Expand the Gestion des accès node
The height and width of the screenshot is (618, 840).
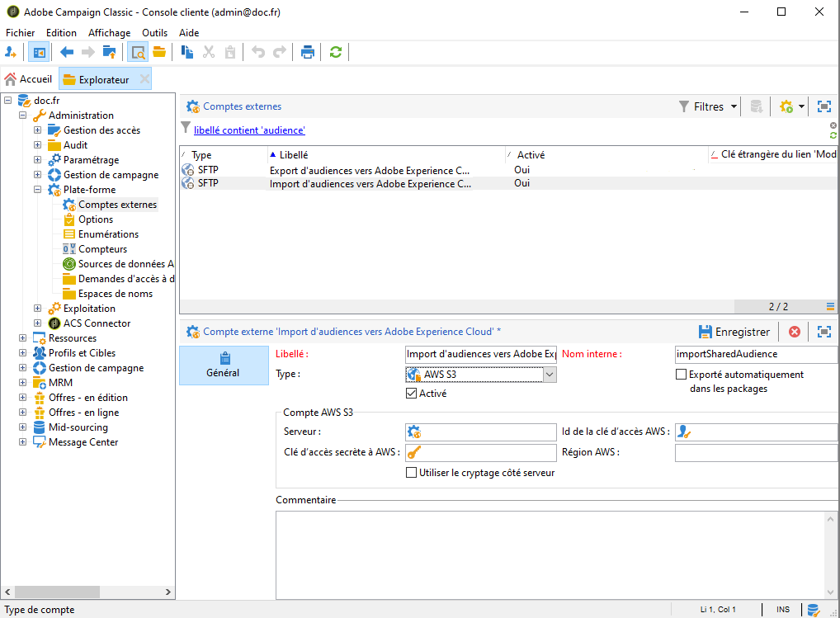click(37, 130)
